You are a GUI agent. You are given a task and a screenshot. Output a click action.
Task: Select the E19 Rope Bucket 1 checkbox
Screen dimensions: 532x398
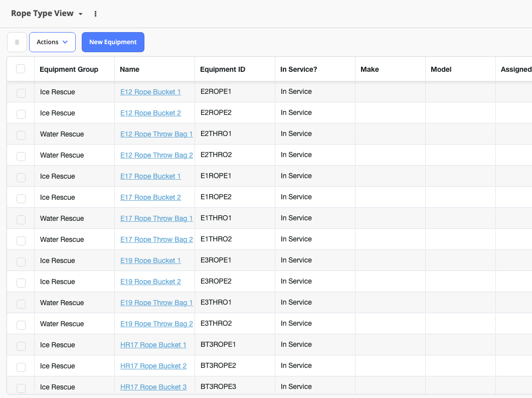click(x=21, y=261)
